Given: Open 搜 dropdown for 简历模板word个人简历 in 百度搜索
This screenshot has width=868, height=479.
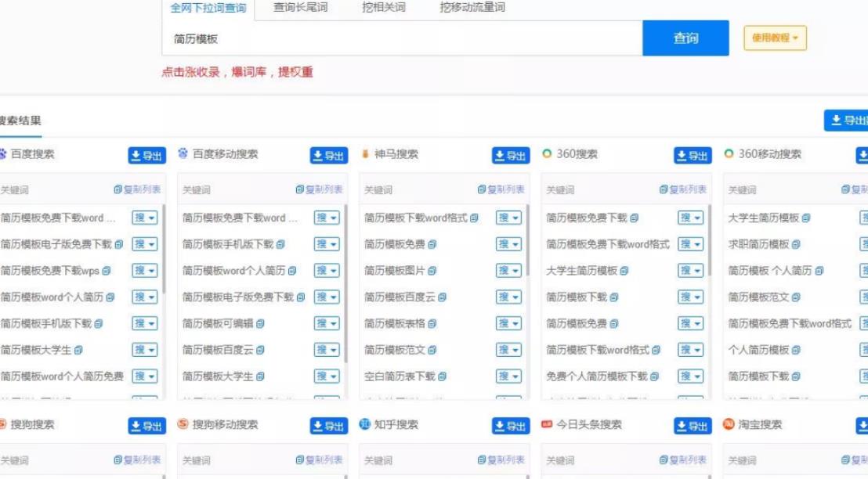Looking at the screenshot, I should click(145, 297).
